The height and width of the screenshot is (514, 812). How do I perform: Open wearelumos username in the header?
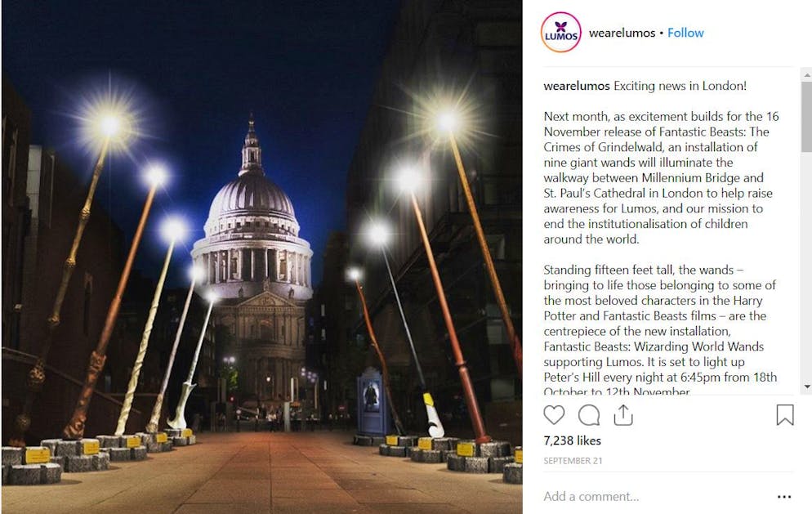[x=622, y=33]
